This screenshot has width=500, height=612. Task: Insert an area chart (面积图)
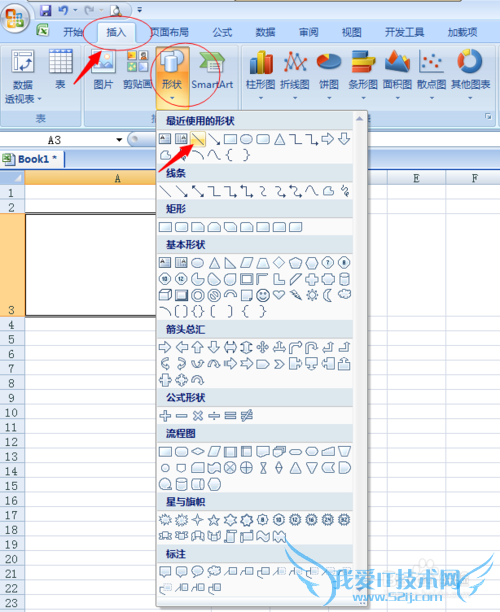click(x=397, y=74)
